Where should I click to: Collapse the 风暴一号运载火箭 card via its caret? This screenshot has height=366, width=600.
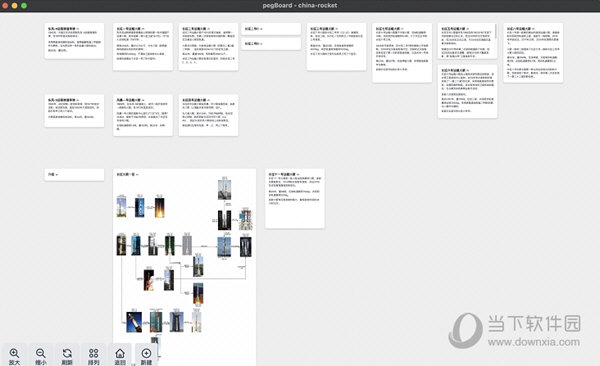point(143,100)
